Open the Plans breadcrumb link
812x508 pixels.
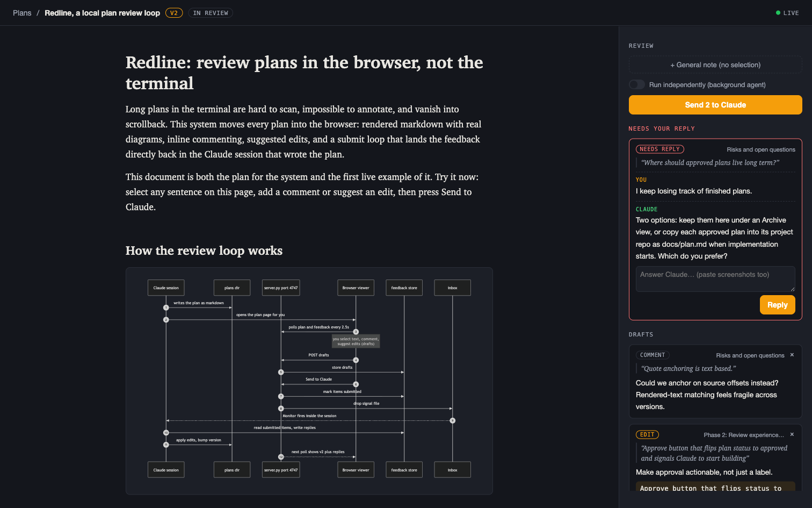pyautogui.click(x=22, y=13)
